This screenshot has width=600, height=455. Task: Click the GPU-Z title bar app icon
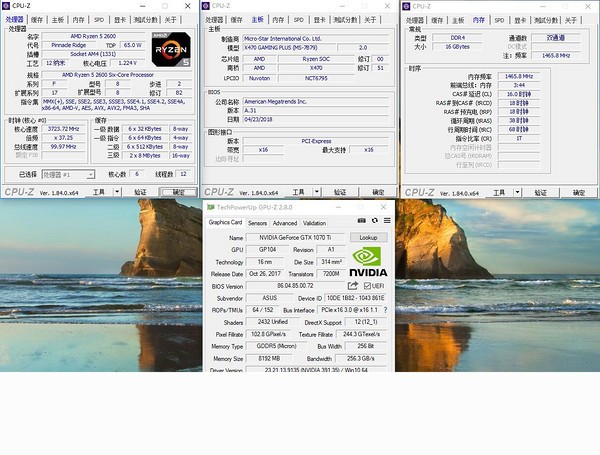click(x=210, y=207)
